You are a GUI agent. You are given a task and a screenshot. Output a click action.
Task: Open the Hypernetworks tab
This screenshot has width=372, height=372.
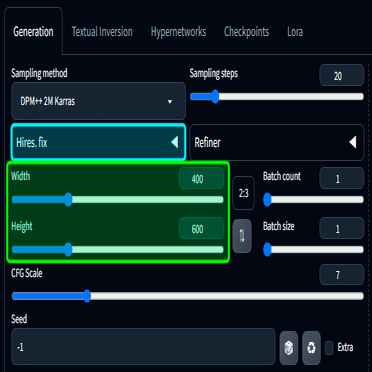coord(178,32)
